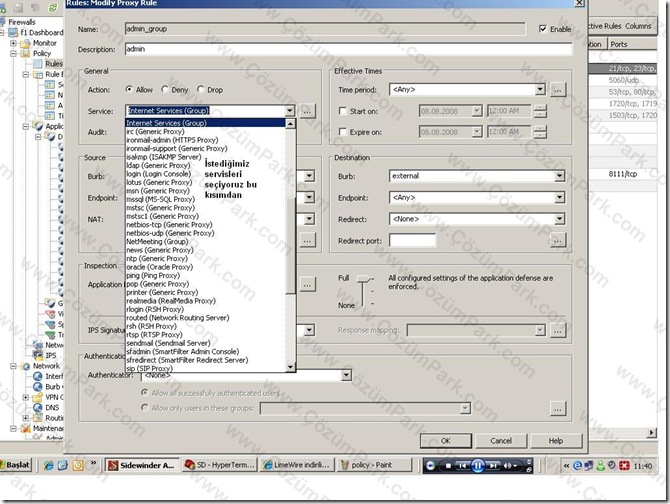Open the Destination Burb dropdown
Viewport: 670px width, 504px height.
(559, 176)
